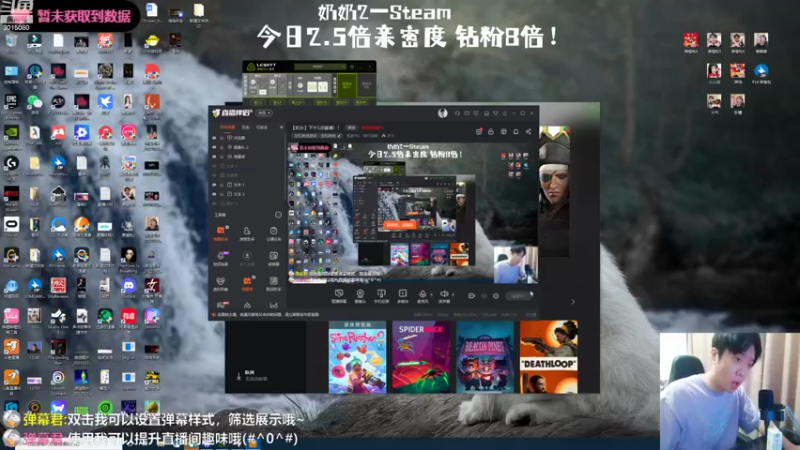Click the headset support icon in the title bar
Viewport: 800px width, 450px height.
(457, 113)
